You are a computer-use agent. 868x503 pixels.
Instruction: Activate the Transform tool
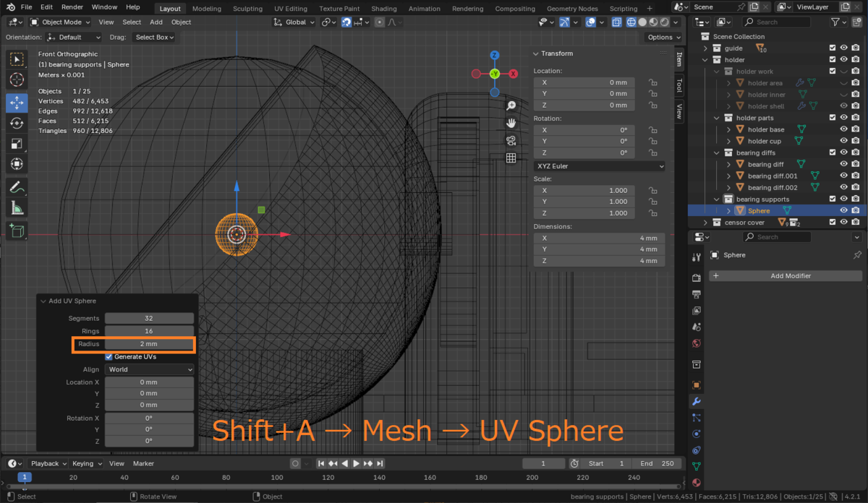click(17, 164)
